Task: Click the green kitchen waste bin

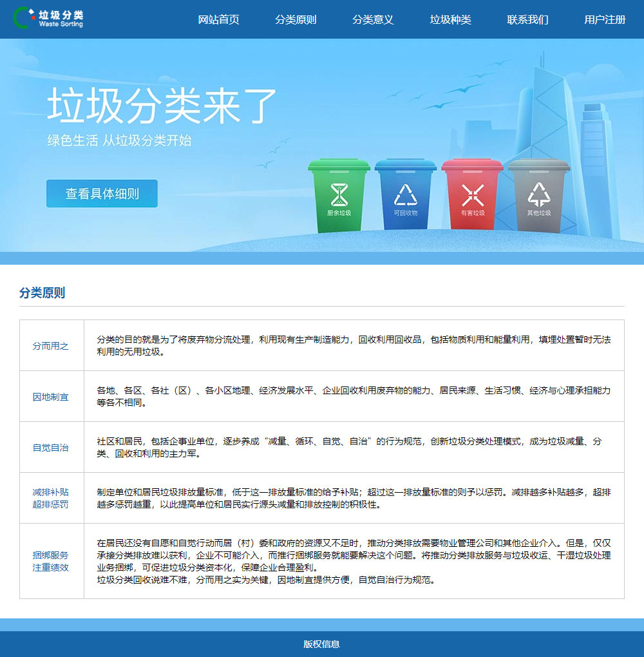Action: point(339,195)
